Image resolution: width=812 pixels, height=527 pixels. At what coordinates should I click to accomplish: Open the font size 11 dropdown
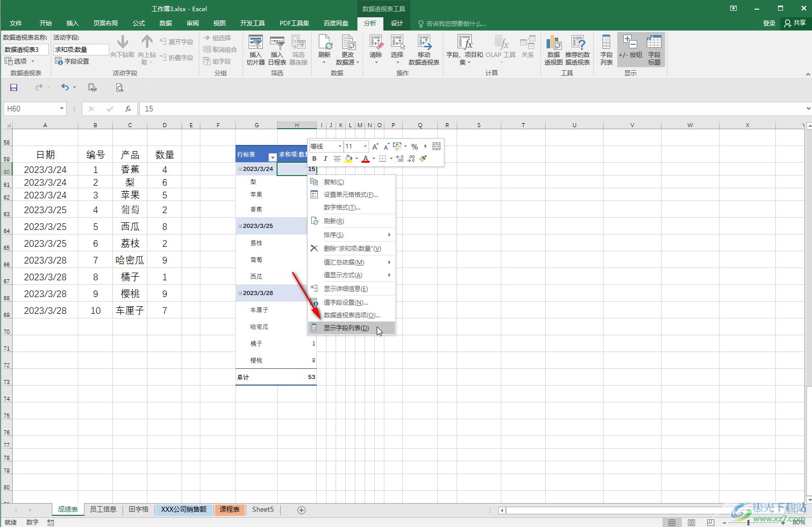coord(365,147)
